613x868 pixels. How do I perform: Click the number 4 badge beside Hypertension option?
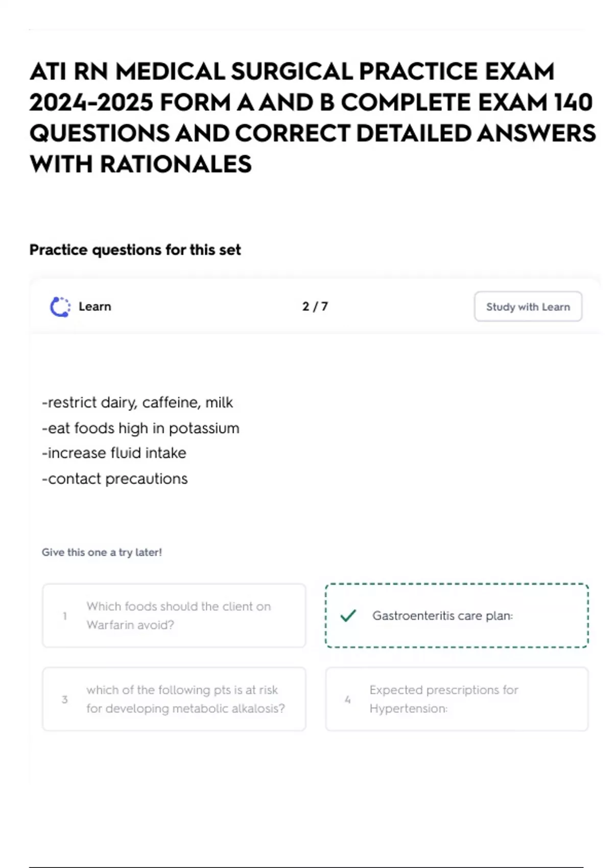(x=348, y=699)
